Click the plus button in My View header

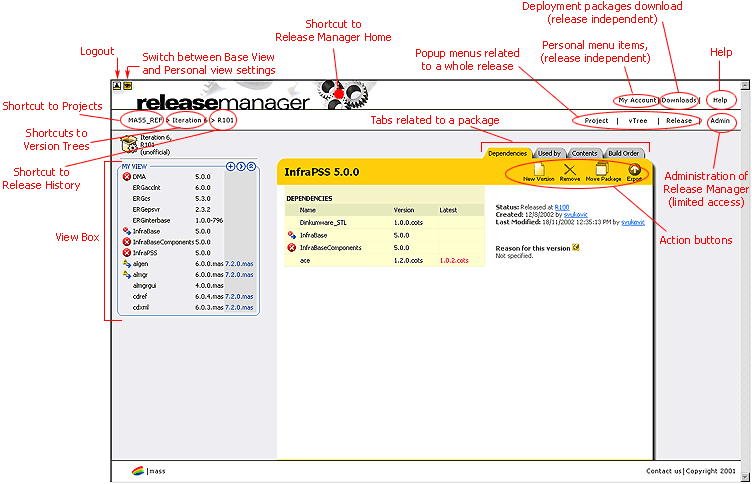click(x=230, y=166)
